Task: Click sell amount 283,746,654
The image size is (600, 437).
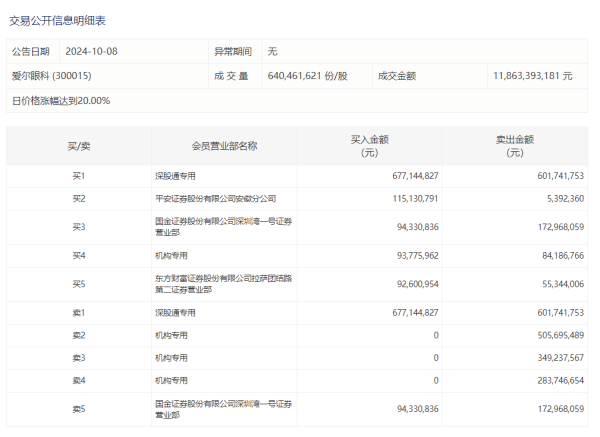Action: (x=561, y=380)
